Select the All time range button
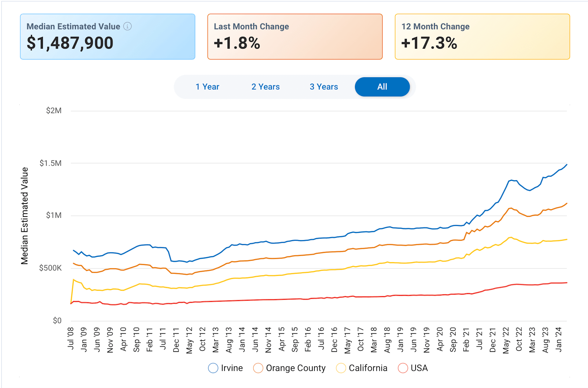Image resolution: width=588 pixels, height=388 pixels. pyautogui.click(x=382, y=87)
